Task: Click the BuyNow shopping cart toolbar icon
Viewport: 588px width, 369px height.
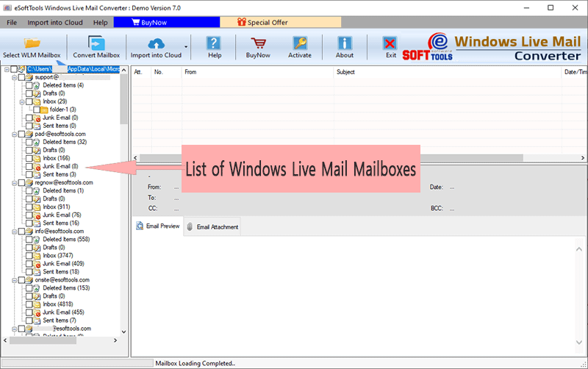Action: [x=258, y=44]
